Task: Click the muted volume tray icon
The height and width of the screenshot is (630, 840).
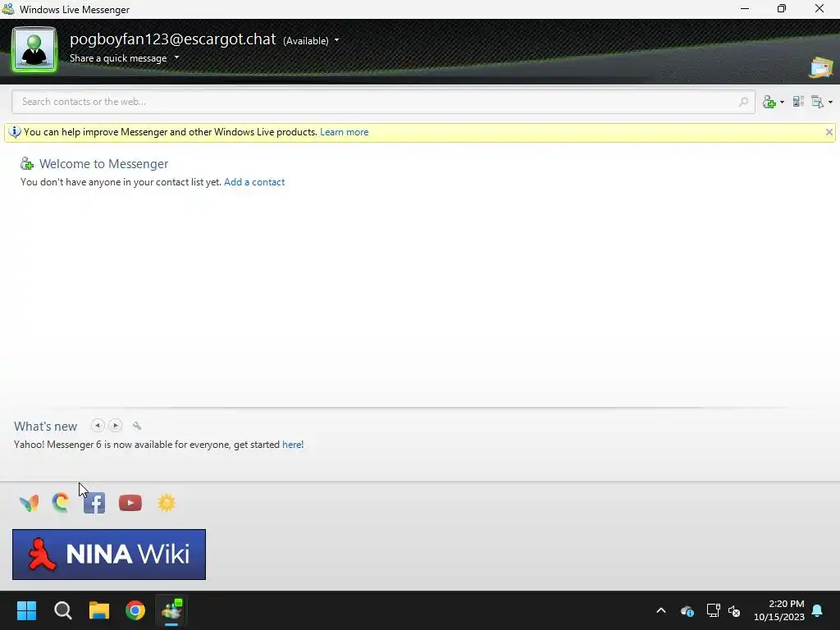Action: click(x=734, y=610)
